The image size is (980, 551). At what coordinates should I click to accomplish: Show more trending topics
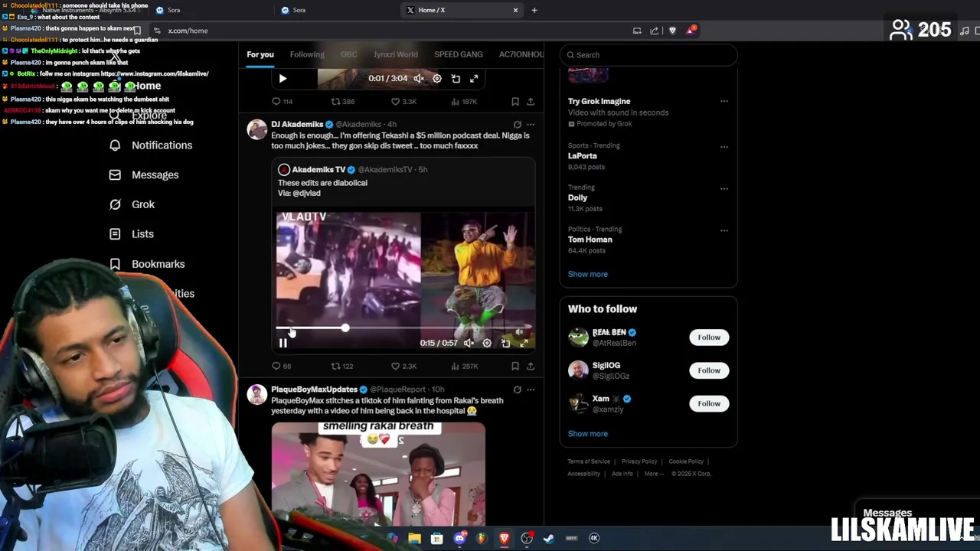coord(588,274)
